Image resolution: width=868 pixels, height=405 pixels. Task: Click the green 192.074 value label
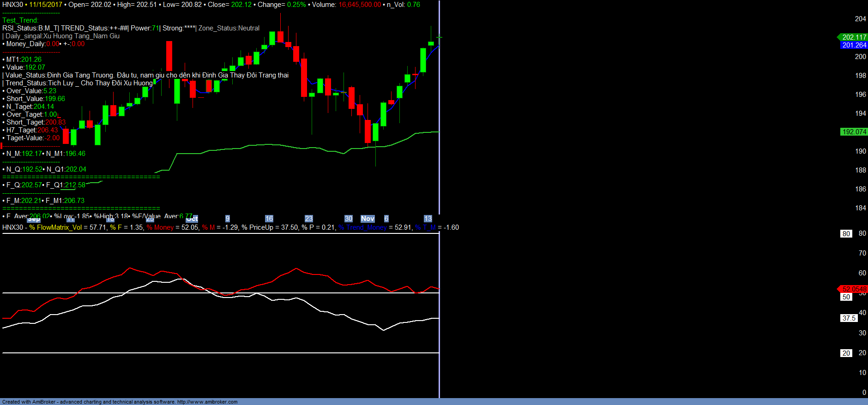click(854, 132)
